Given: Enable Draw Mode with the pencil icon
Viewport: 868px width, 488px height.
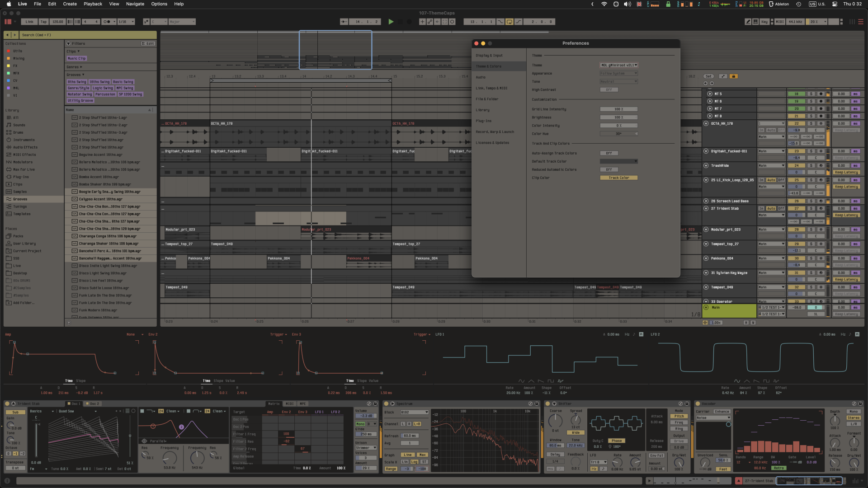Looking at the screenshot, I should pyautogui.click(x=749, y=21).
